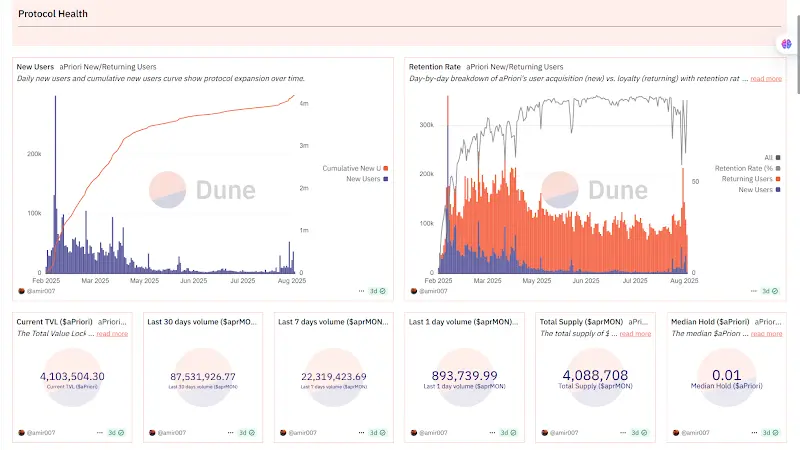Select the 22,319,423.69 volume value
Image resolution: width=800 pixels, height=450 pixels.
coord(334,377)
